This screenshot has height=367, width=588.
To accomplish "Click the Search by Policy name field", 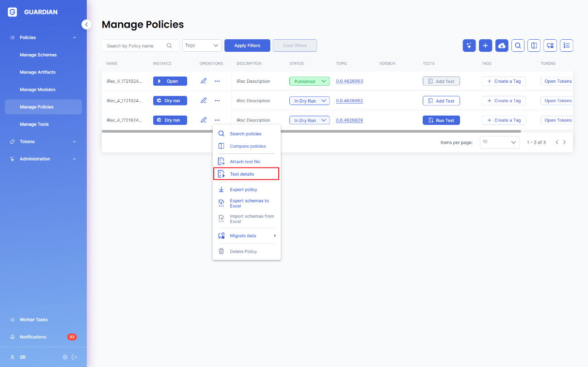I will [136, 46].
